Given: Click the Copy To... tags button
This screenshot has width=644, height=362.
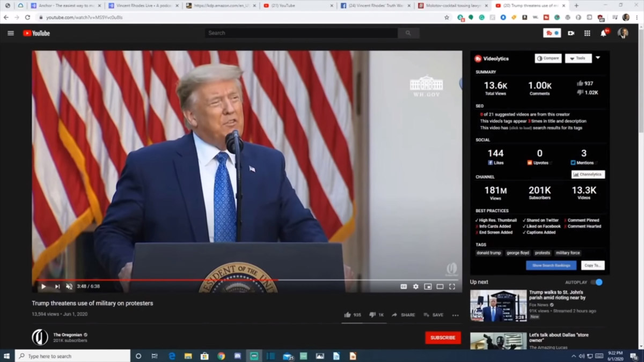Looking at the screenshot, I should [x=592, y=265].
